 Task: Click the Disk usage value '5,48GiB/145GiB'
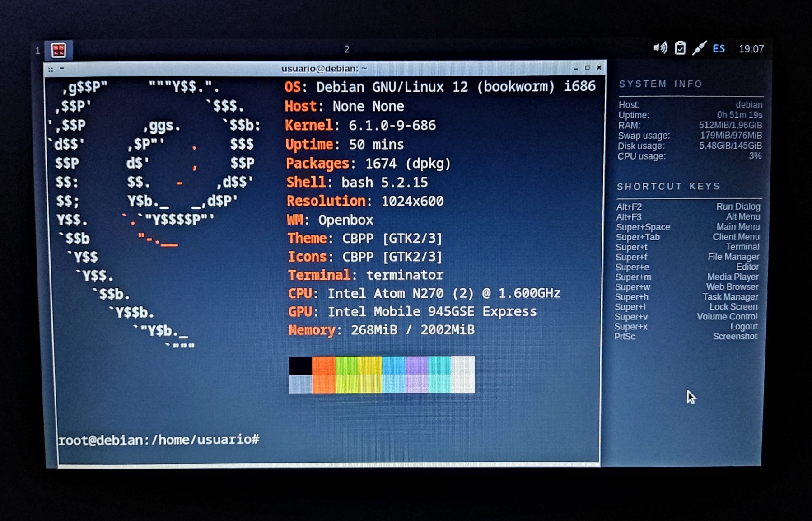[x=730, y=146]
